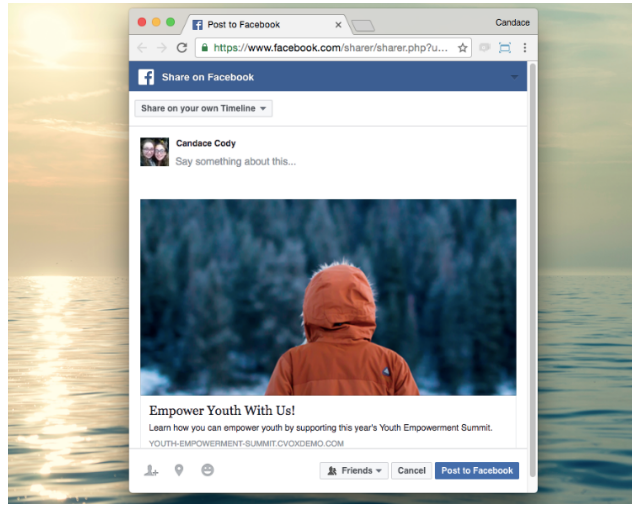The height and width of the screenshot is (508, 640).
Task: Open a new browser tab
Action: 363,26
